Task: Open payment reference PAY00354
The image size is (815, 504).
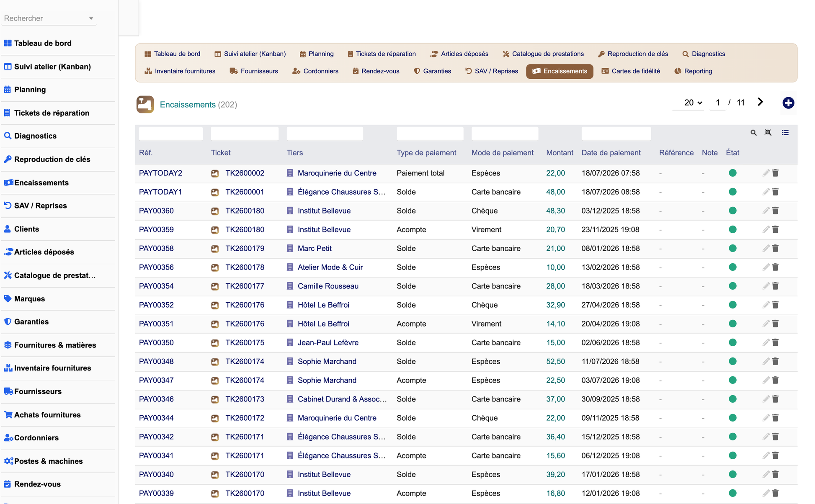Action: [x=156, y=286]
